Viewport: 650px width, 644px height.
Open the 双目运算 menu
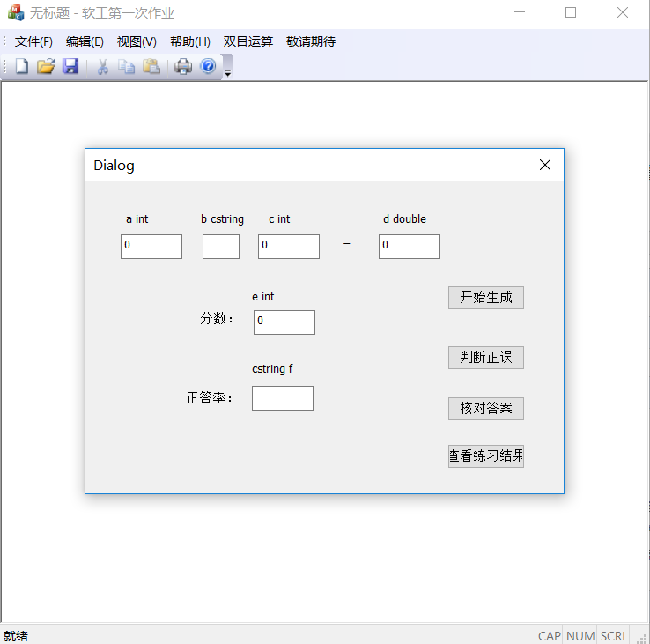click(x=247, y=41)
